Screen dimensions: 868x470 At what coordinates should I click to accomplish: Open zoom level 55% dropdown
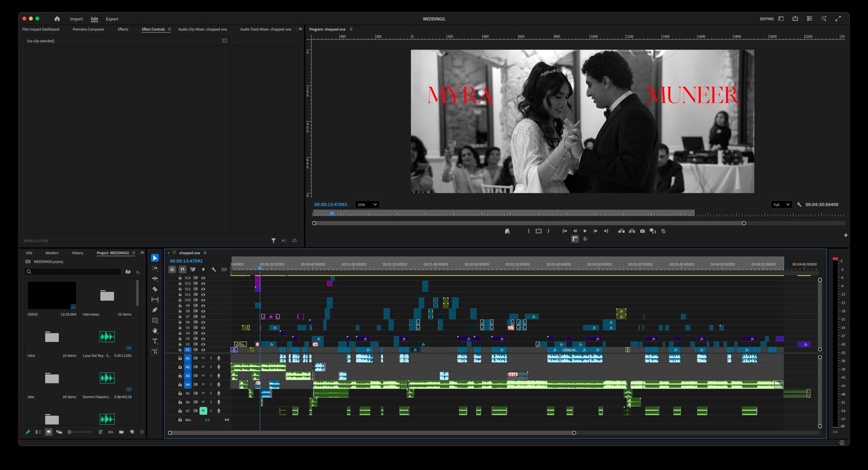click(367, 205)
